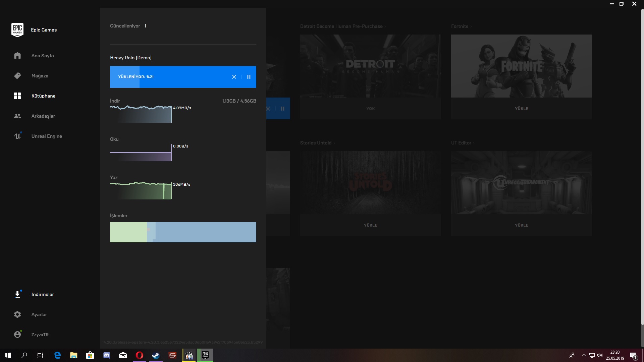Viewport: 644px width, 362px height.
Task: Go to Mağaza menu label
Action: [40, 76]
